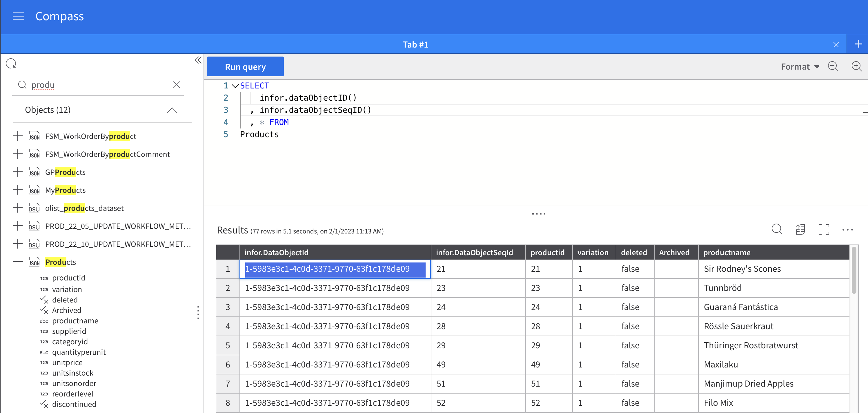The height and width of the screenshot is (413, 868).
Task: Add a new query tab
Action: coord(858,44)
